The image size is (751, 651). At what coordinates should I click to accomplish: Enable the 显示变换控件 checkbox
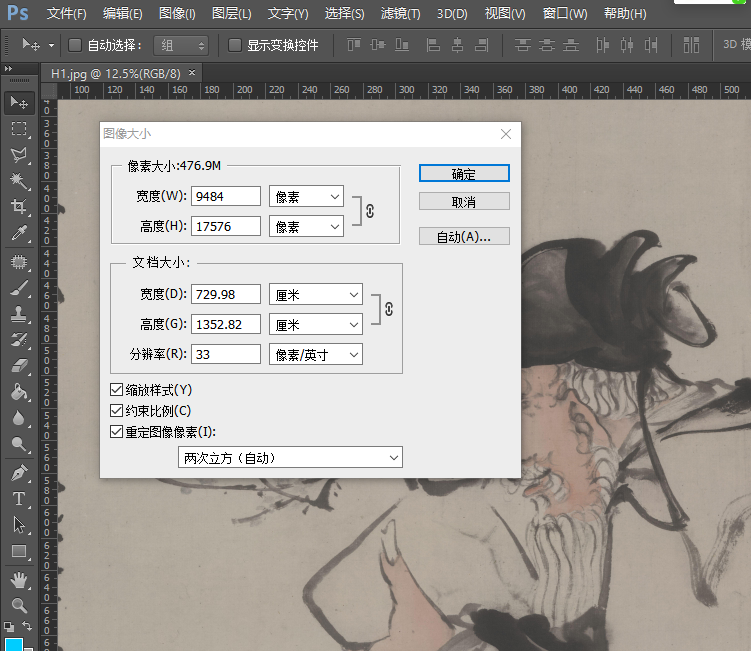click(235, 45)
